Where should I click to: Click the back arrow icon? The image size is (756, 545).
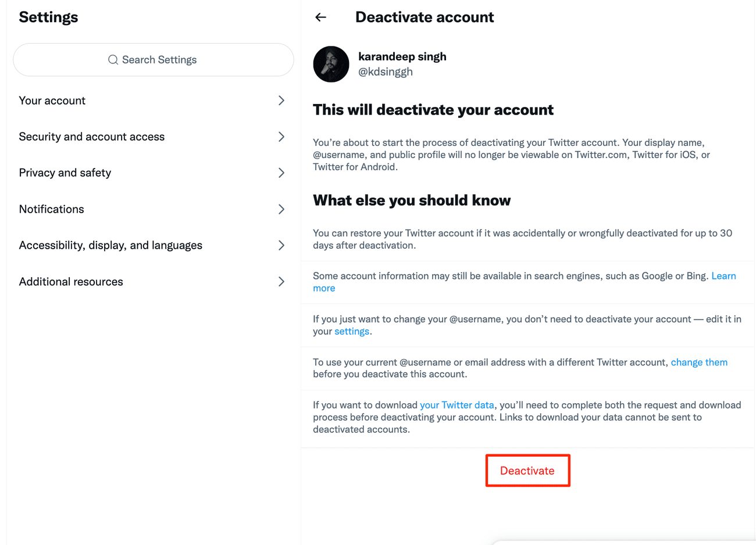click(320, 17)
